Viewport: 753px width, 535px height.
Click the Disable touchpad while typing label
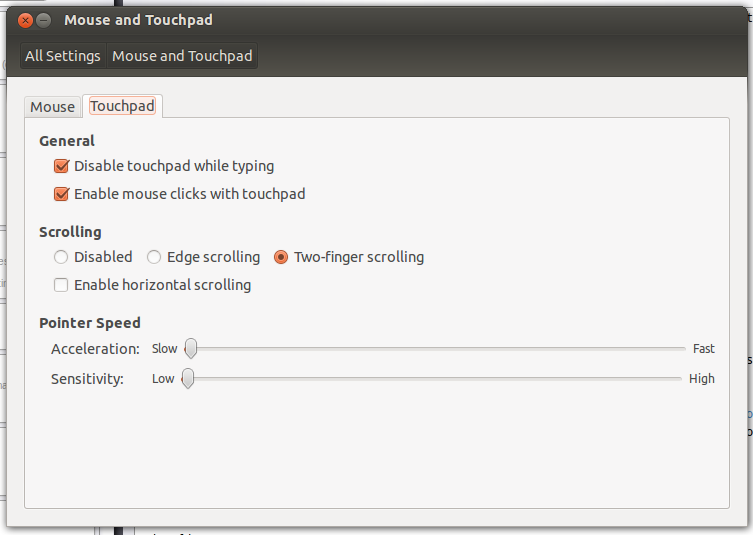click(174, 166)
